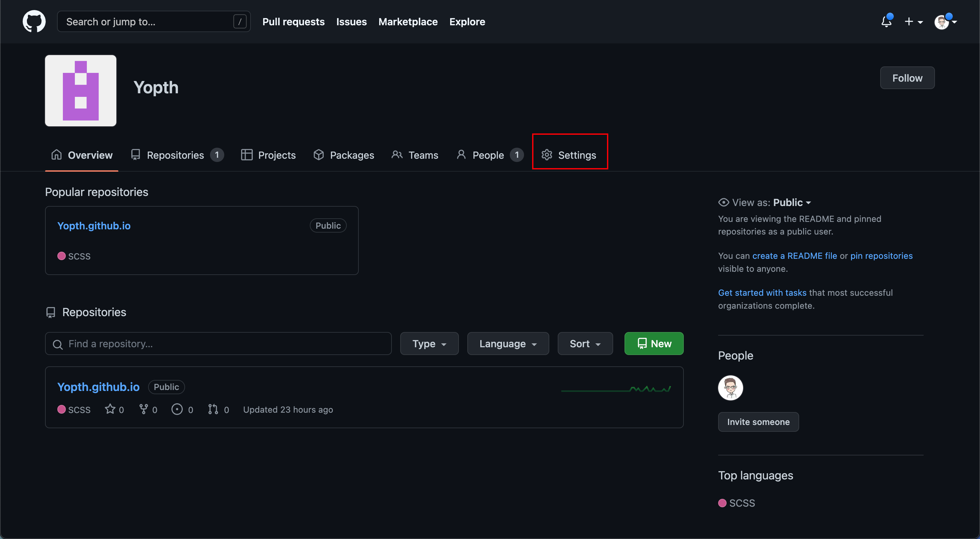The width and height of the screenshot is (980, 539).
Task: Open the Packages tab
Action: pyautogui.click(x=344, y=155)
